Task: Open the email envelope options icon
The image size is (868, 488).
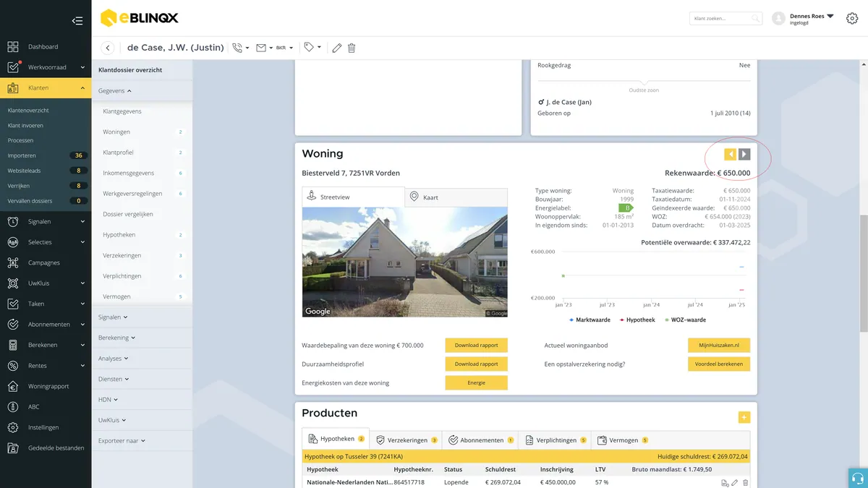Action: click(261, 48)
